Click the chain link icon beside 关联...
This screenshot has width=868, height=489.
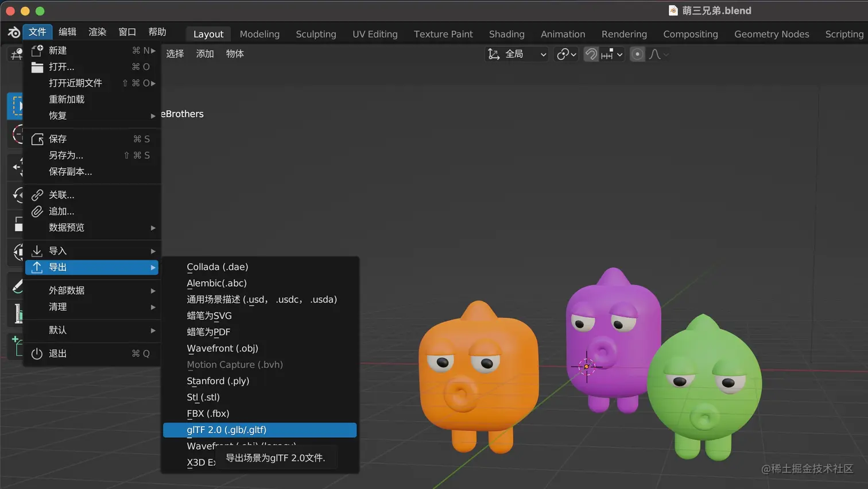click(x=37, y=195)
